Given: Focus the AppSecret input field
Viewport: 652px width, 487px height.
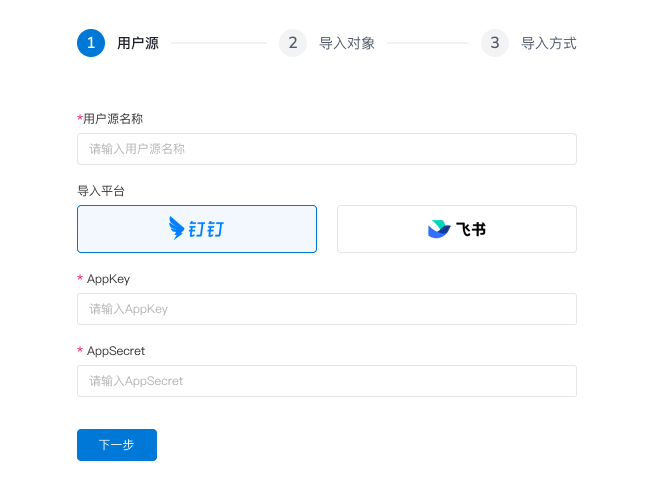Looking at the screenshot, I should click(x=327, y=381).
